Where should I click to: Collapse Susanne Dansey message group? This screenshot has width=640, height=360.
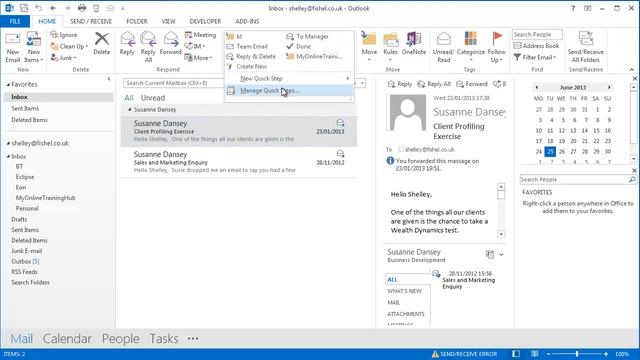click(x=129, y=110)
